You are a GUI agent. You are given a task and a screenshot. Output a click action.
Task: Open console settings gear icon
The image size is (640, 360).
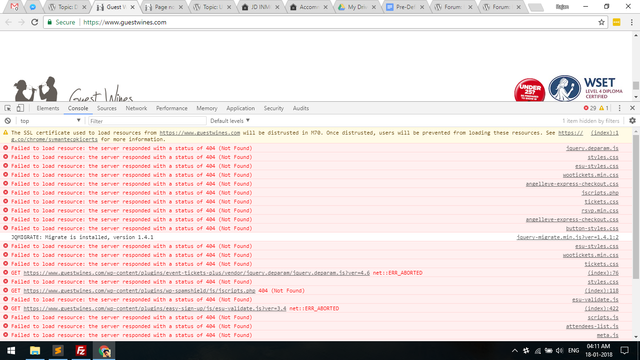pyautogui.click(x=632, y=121)
